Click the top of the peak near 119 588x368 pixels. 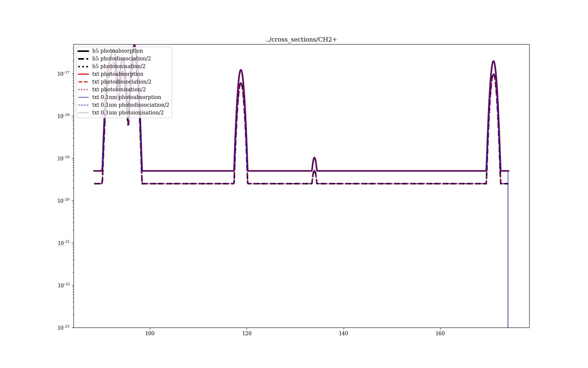241,70
